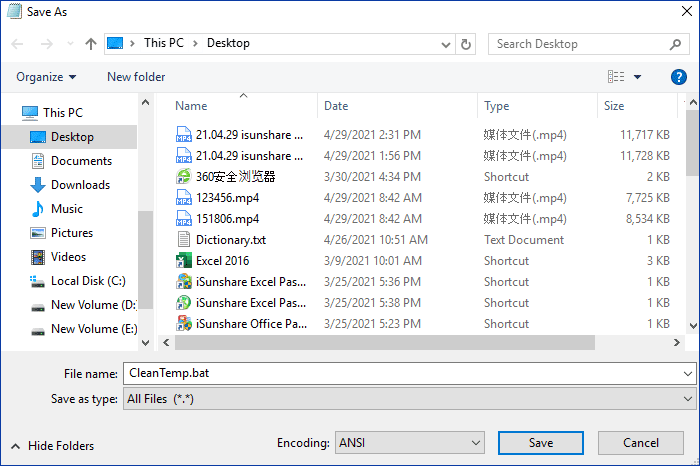Select the Excel 2016 shortcut icon
700x466 pixels.
tap(183, 261)
